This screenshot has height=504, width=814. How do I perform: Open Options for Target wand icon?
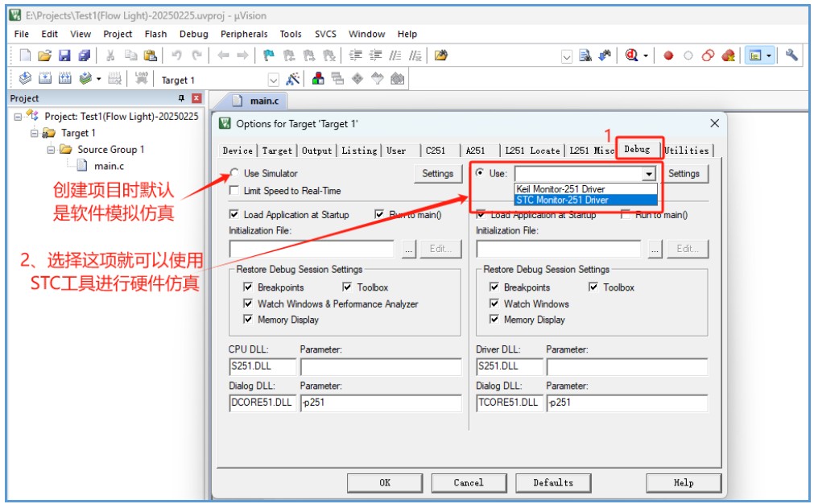pyautogui.click(x=293, y=79)
